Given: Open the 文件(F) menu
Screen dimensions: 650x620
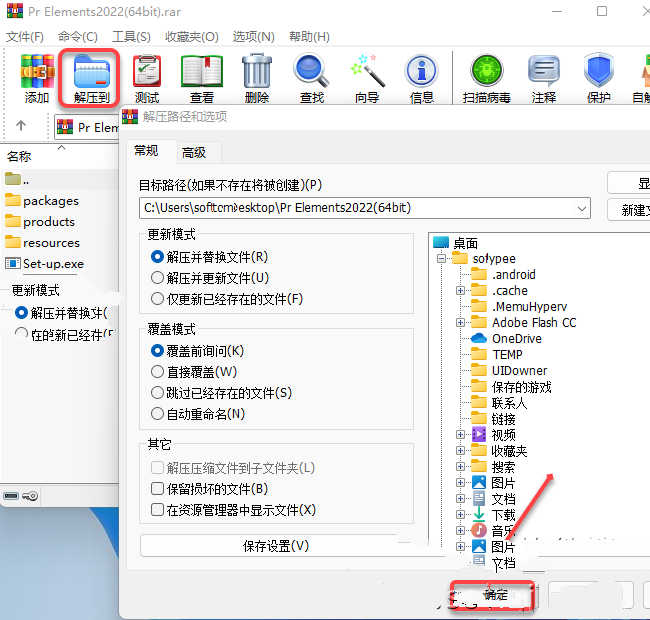Looking at the screenshot, I should tap(25, 37).
